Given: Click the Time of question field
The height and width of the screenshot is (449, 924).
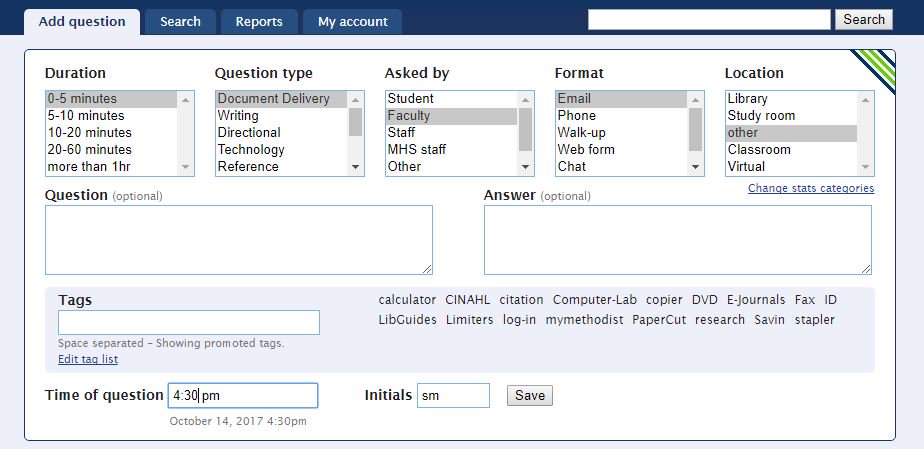Looking at the screenshot, I should pyautogui.click(x=243, y=395).
